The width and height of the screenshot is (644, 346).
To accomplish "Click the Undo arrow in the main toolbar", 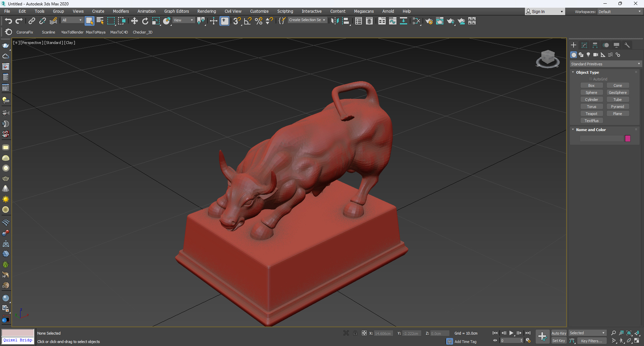I will click(8, 21).
